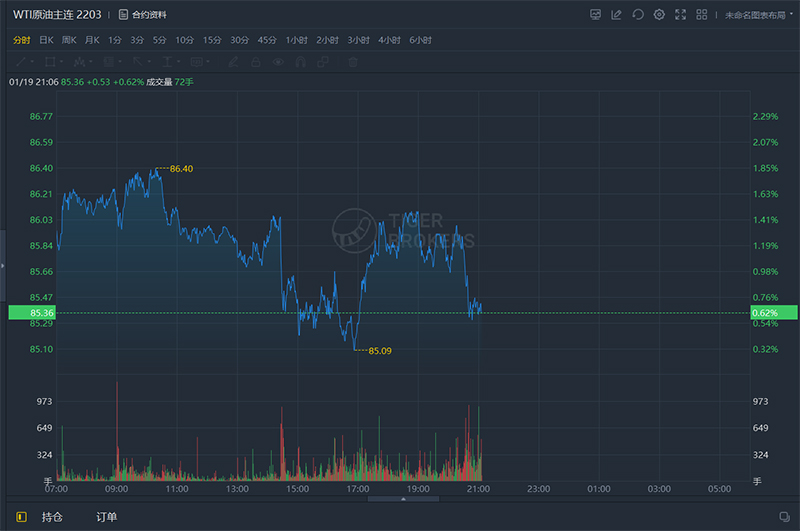This screenshot has height=531, width=800.
Task: Select the 1小时 interval
Action: point(296,40)
